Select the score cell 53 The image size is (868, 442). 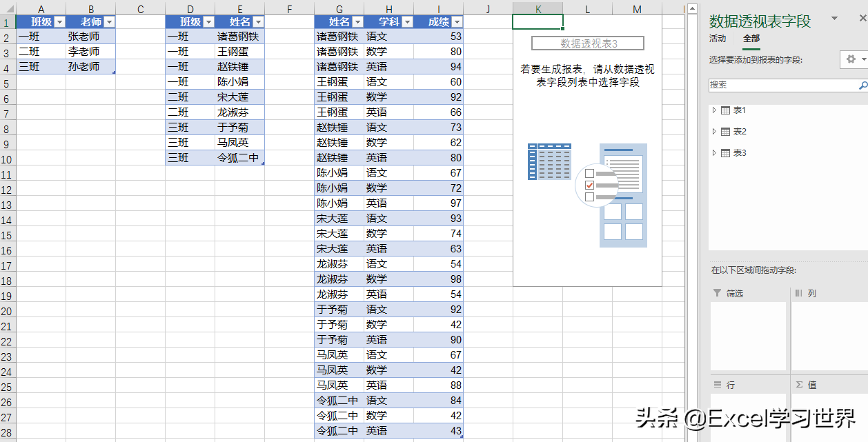[439, 36]
